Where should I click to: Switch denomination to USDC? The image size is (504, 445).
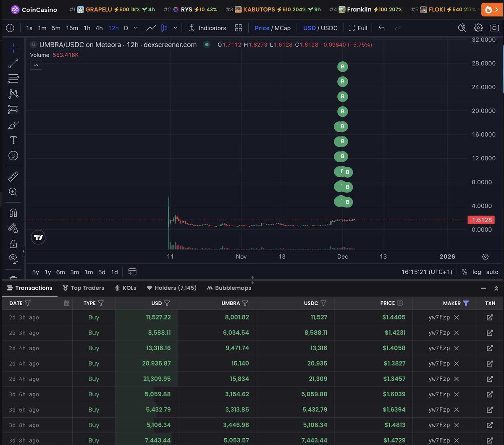click(329, 28)
